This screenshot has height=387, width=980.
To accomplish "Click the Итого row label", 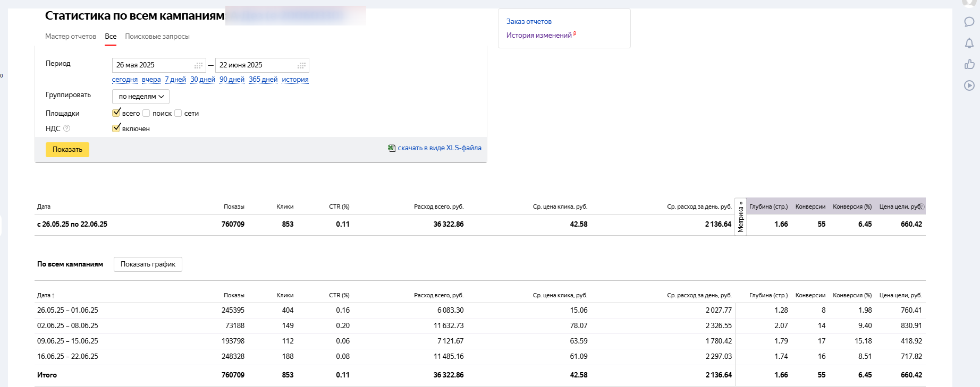I will (x=47, y=375).
